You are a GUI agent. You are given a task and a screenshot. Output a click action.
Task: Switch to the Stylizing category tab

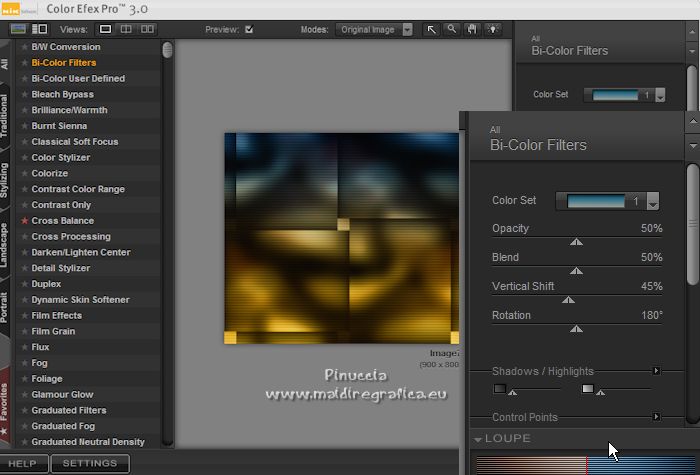pos(4,180)
